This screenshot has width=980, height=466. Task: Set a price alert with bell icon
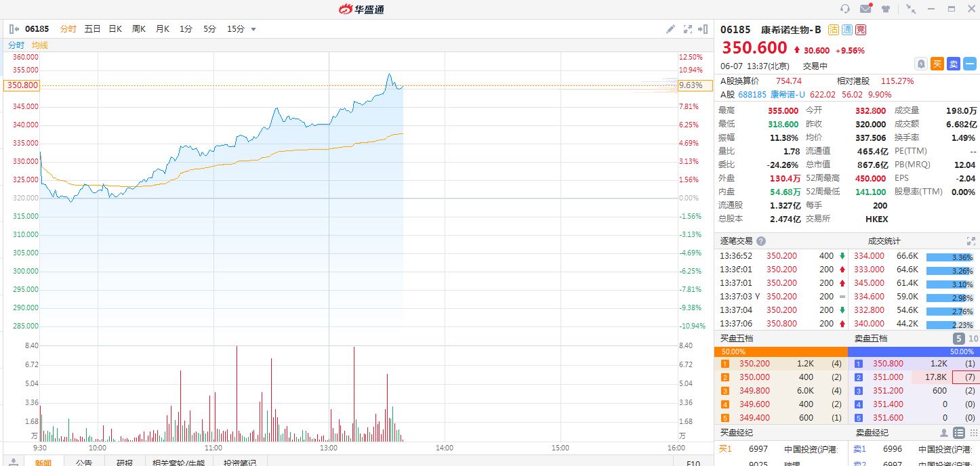click(921, 64)
